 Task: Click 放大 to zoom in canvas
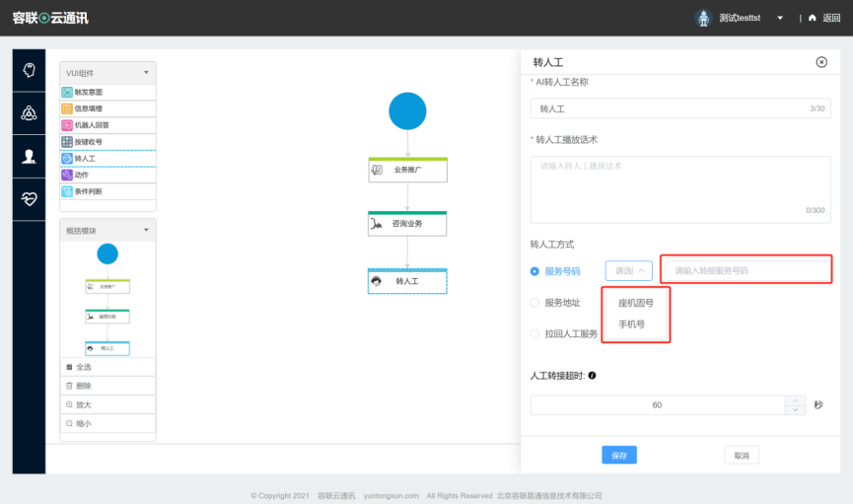click(x=107, y=405)
